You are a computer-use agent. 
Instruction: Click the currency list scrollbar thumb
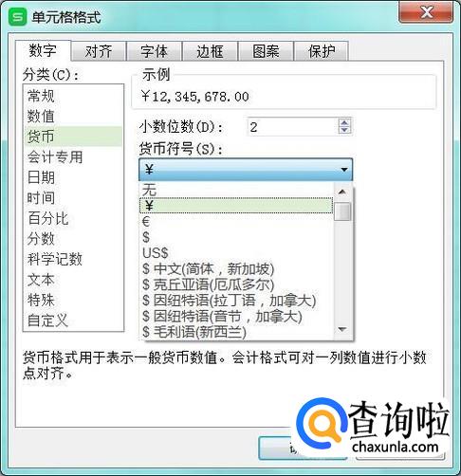(x=342, y=211)
